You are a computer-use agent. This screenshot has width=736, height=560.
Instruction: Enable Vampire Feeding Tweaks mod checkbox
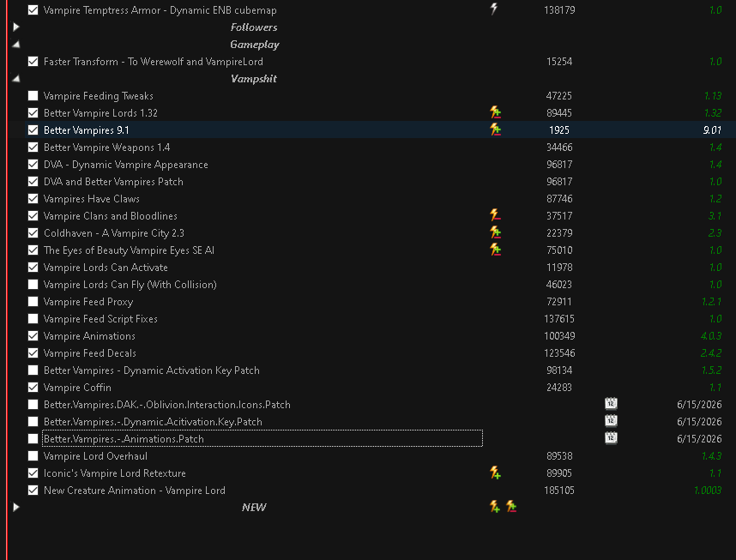pyautogui.click(x=33, y=96)
